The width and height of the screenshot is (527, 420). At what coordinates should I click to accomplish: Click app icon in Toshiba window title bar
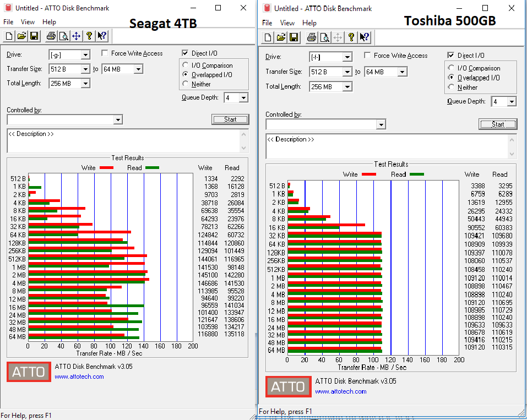(267, 8)
